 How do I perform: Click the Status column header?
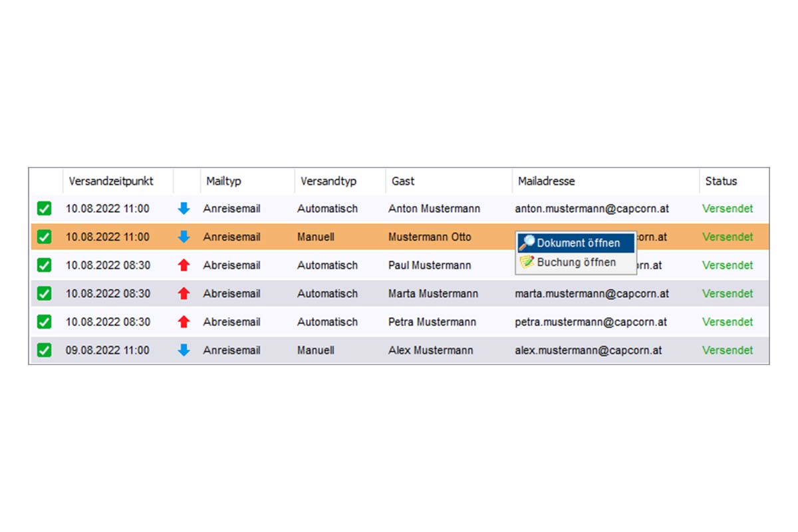721,181
